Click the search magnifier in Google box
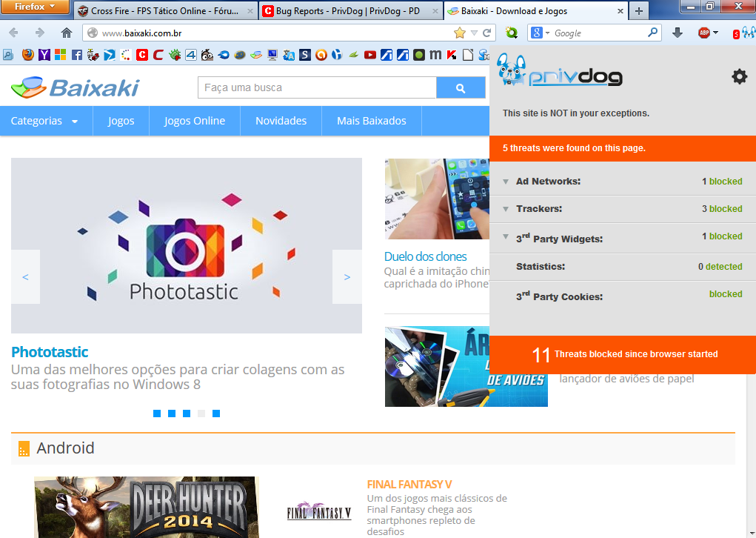 (x=652, y=33)
